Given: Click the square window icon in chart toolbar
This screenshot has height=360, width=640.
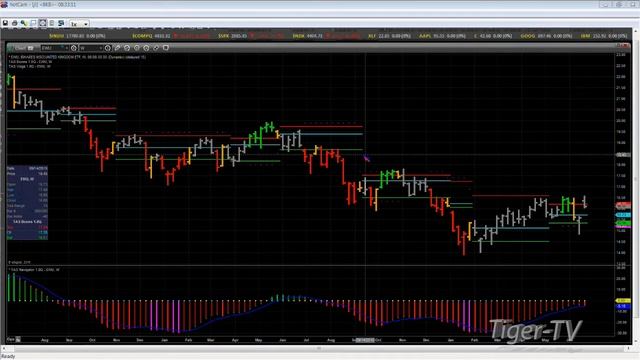Looking at the screenshot, I should (x=166, y=48).
